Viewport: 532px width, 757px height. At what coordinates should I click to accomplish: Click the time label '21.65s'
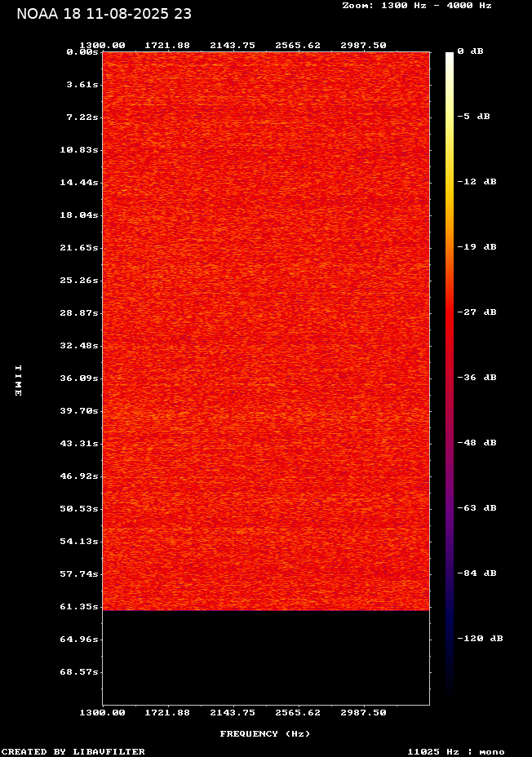coord(79,248)
